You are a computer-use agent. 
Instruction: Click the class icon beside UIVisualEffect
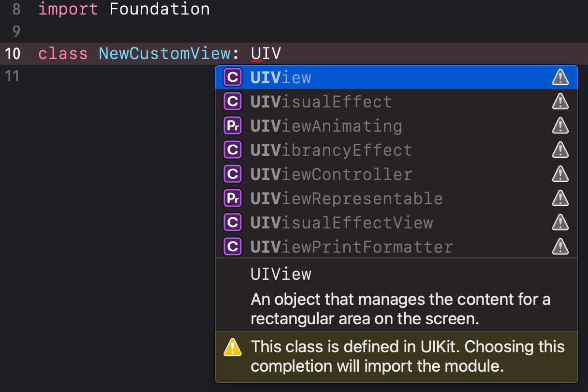coord(232,102)
